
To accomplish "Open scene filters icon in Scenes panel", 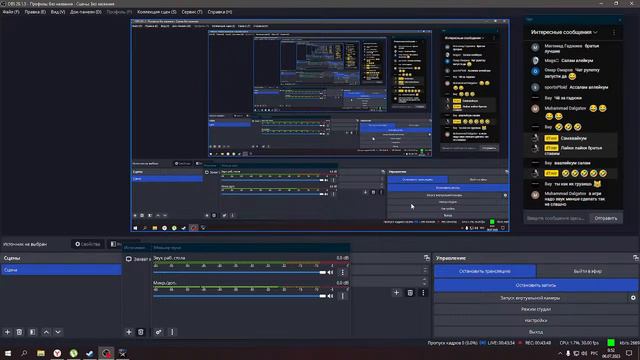I will click(x=33, y=332).
